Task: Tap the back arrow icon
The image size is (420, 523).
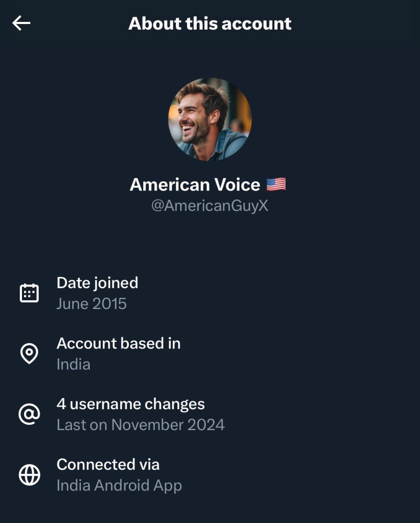Action: [21, 23]
